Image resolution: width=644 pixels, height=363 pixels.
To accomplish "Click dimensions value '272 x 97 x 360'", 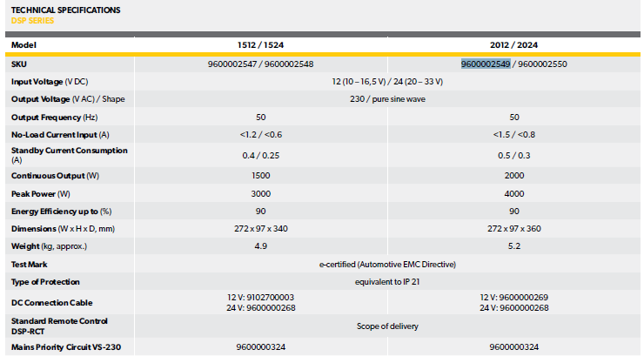I will click(x=513, y=229).
